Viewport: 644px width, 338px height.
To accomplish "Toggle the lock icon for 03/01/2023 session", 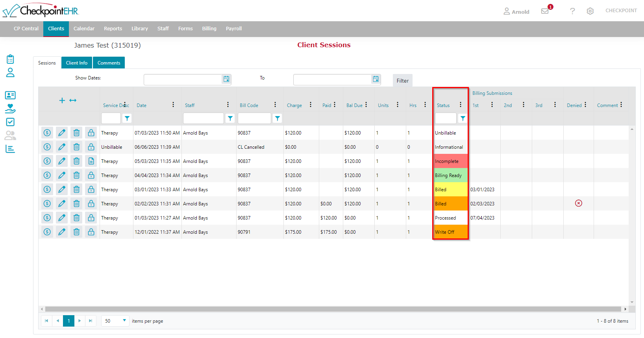I will point(91,190).
